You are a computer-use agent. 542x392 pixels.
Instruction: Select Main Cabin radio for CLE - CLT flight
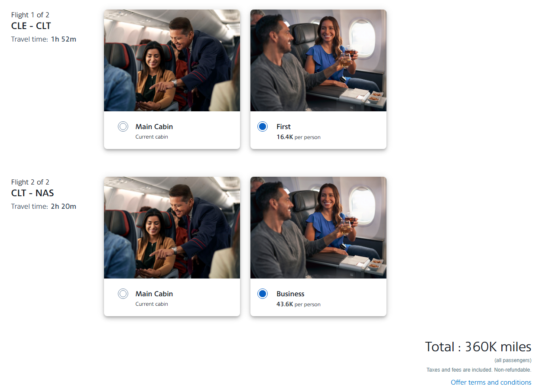(x=123, y=126)
